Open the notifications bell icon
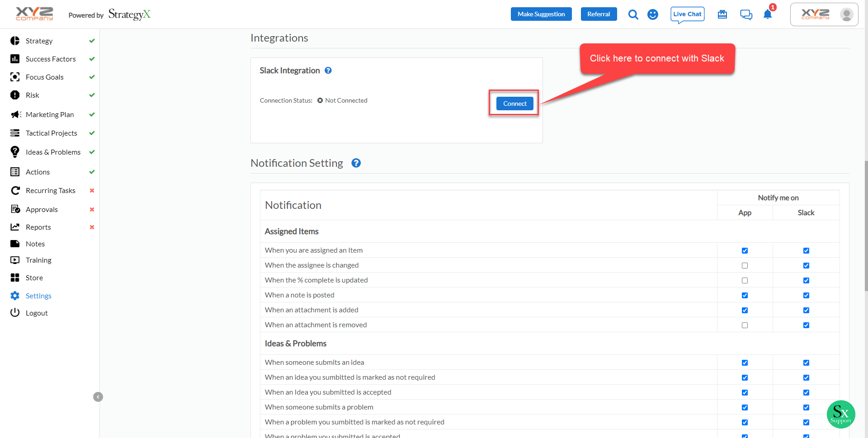 click(767, 14)
